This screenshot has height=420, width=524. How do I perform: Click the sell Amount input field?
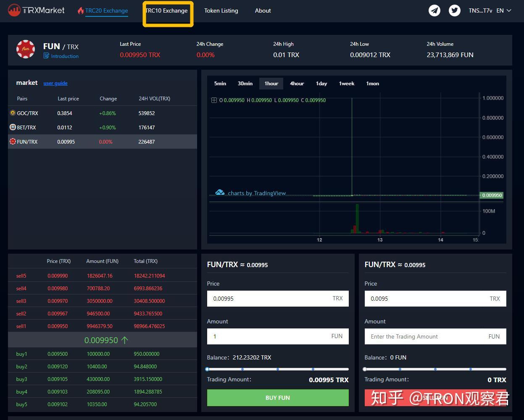435,336
